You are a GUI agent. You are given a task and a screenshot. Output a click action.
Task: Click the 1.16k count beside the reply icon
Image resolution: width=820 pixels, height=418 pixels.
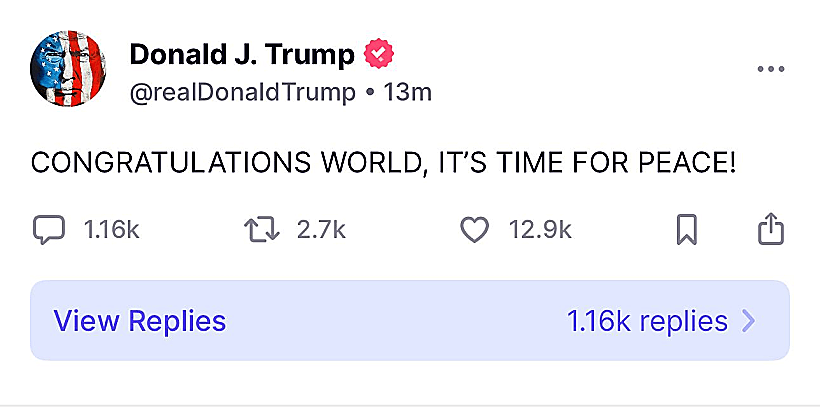(111, 230)
